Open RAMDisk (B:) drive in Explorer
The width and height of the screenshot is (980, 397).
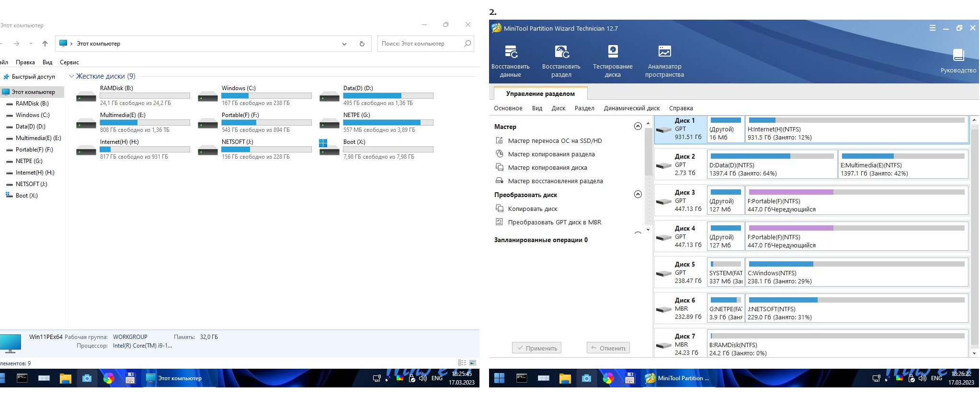(86, 97)
